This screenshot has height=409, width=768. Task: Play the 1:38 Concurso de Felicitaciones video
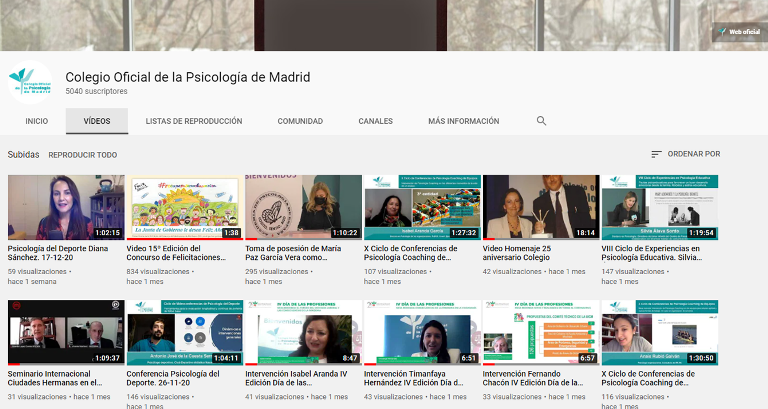[184, 207]
